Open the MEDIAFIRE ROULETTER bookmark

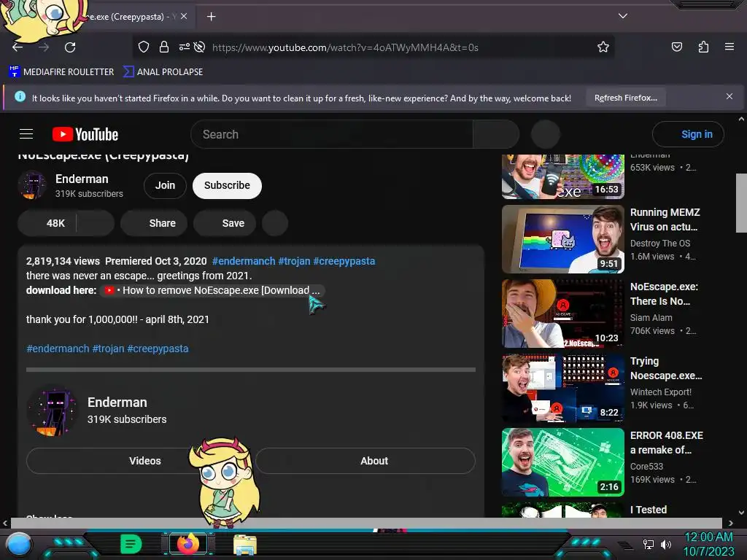(61, 72)
